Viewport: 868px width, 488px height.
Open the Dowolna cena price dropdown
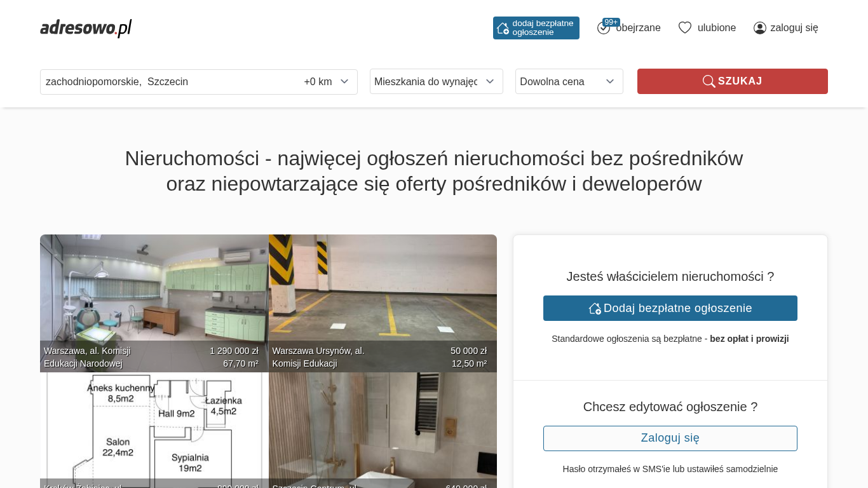569,81
